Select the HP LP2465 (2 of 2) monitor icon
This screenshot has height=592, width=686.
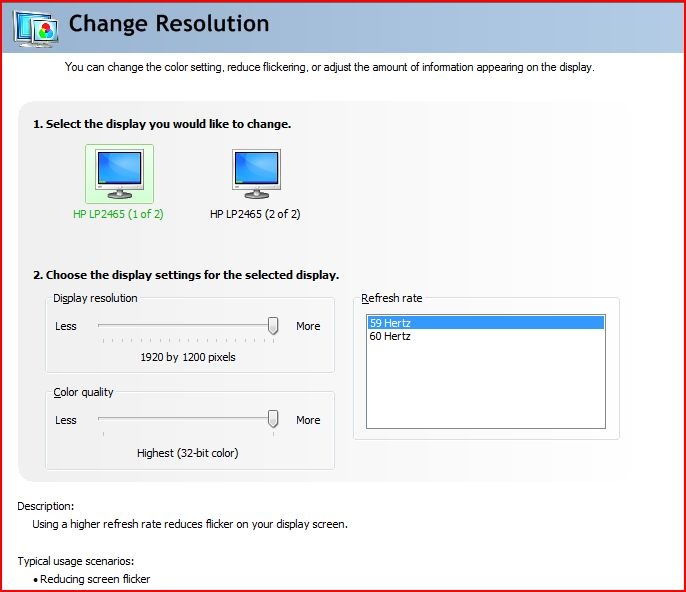256,174
